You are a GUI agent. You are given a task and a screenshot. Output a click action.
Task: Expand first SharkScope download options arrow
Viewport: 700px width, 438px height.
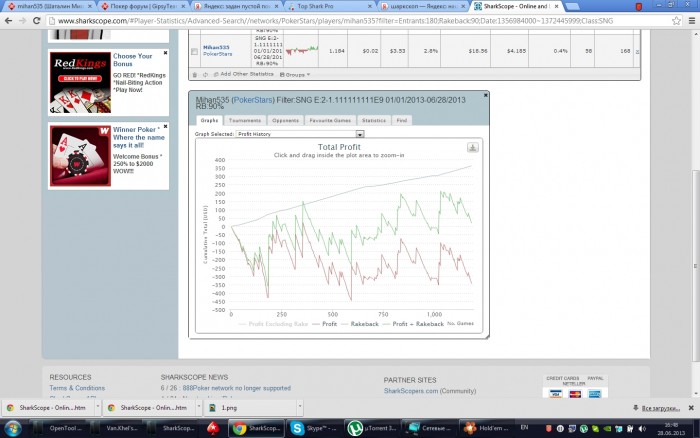click(x=98, y=407)
